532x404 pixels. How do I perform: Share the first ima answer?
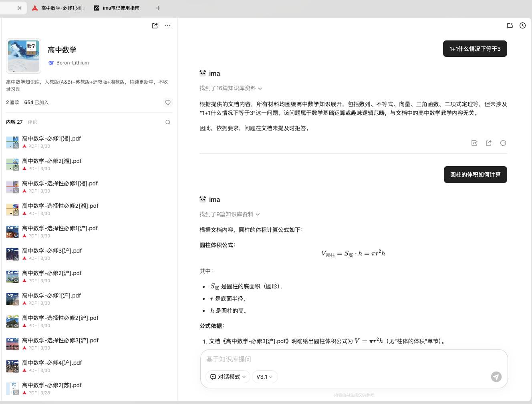tap(489, 143)
